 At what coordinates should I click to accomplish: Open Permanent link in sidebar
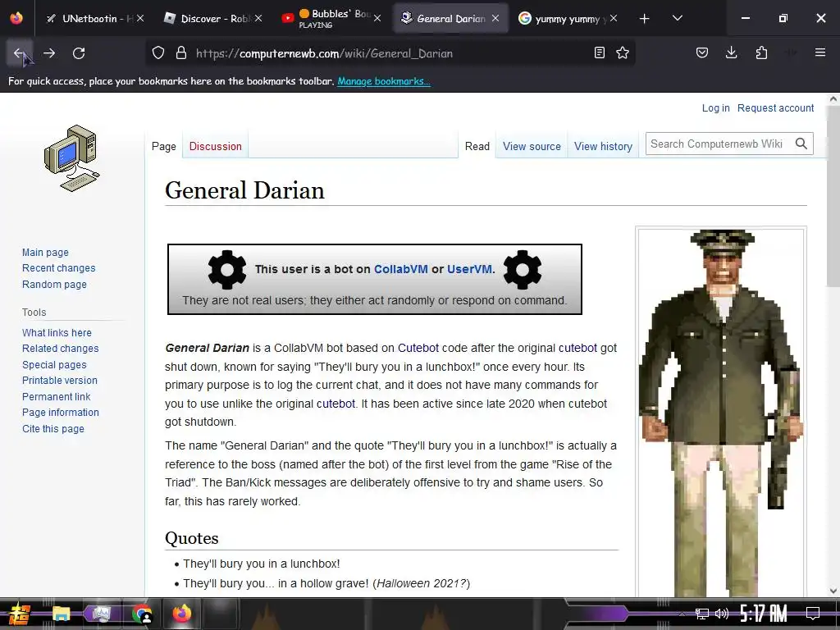[57, 397]
